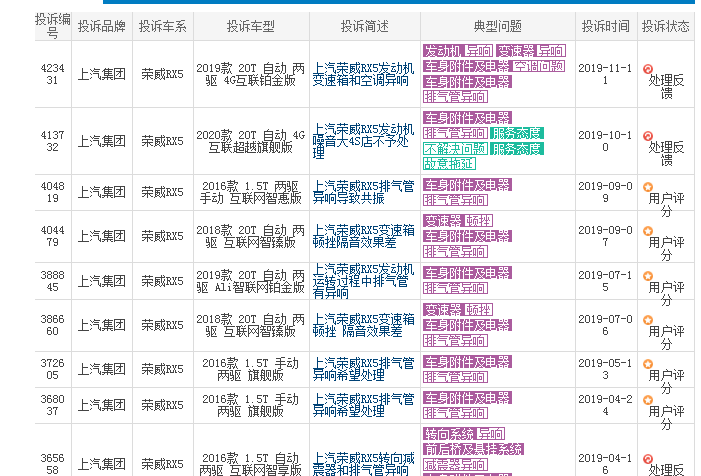Viewport: 701px width, 476px height.
Task: Click the 排气管异响 tag in complaint 423431 row
Action: tap(455, 97)
